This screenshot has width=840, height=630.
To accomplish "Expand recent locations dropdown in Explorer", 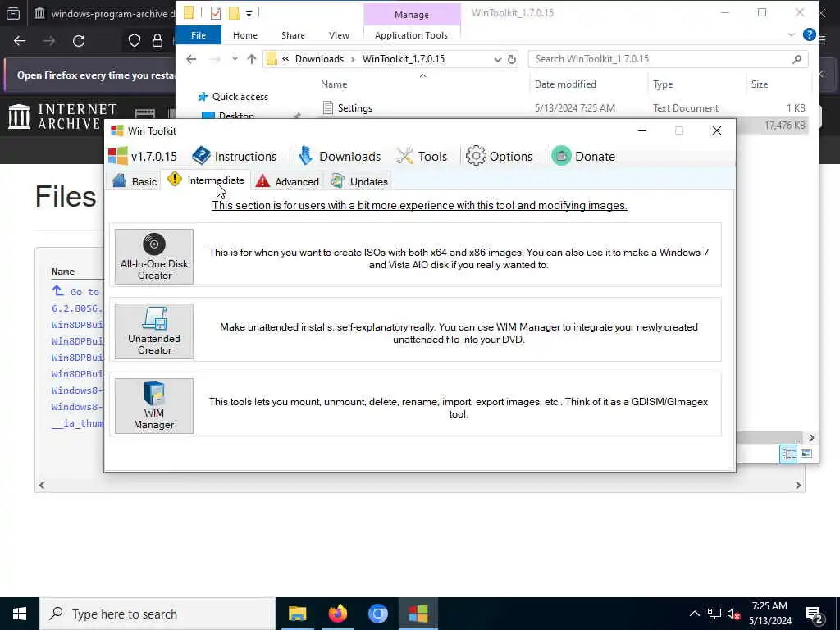I will (x=235, y=59).
